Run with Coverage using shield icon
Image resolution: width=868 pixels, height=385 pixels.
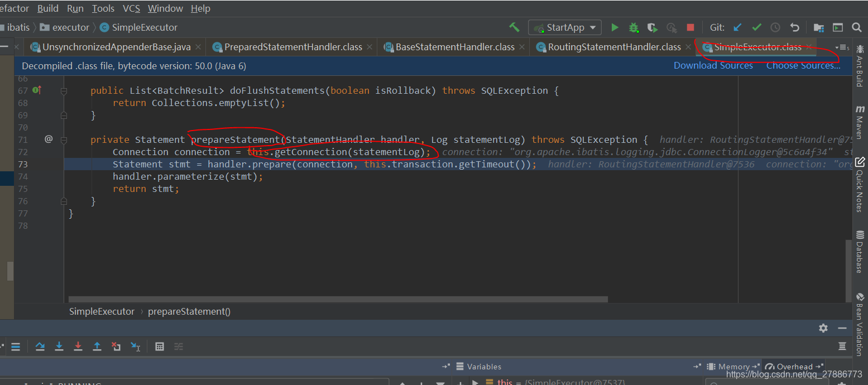pyautogui.click(x=652, y=27)
